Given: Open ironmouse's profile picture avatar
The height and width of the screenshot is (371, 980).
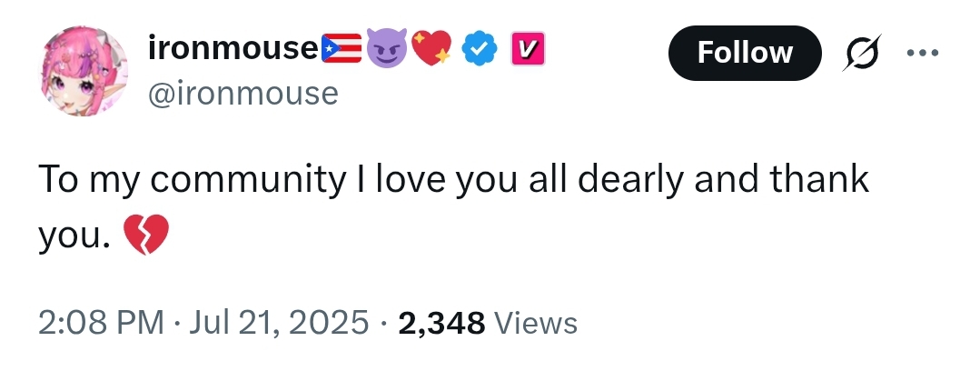Looking at the screenshot, I should point(82,71).
